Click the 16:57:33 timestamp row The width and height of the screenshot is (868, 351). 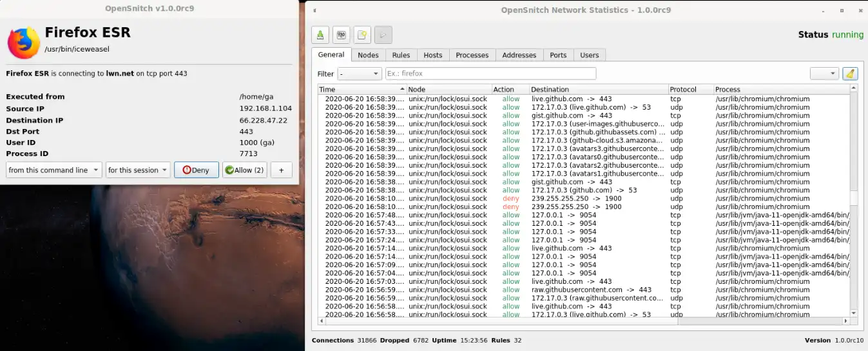click(x=584, y=232)
